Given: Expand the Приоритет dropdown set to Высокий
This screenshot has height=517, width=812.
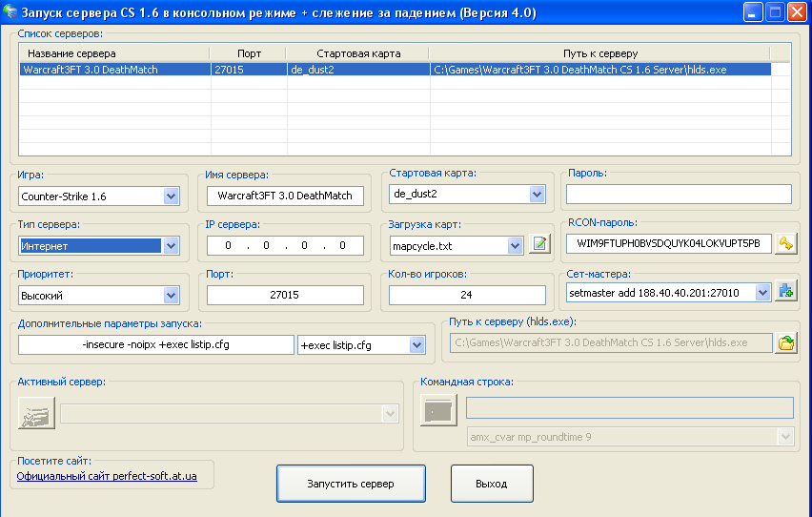Looking at the screenshot, I should click(x=171, y=296).
